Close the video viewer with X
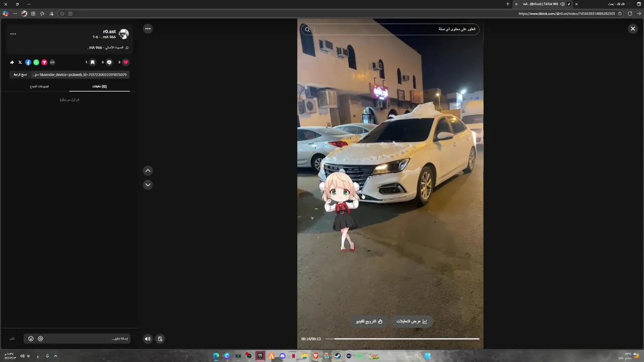644x362 pixels. [x=633, y=29]
